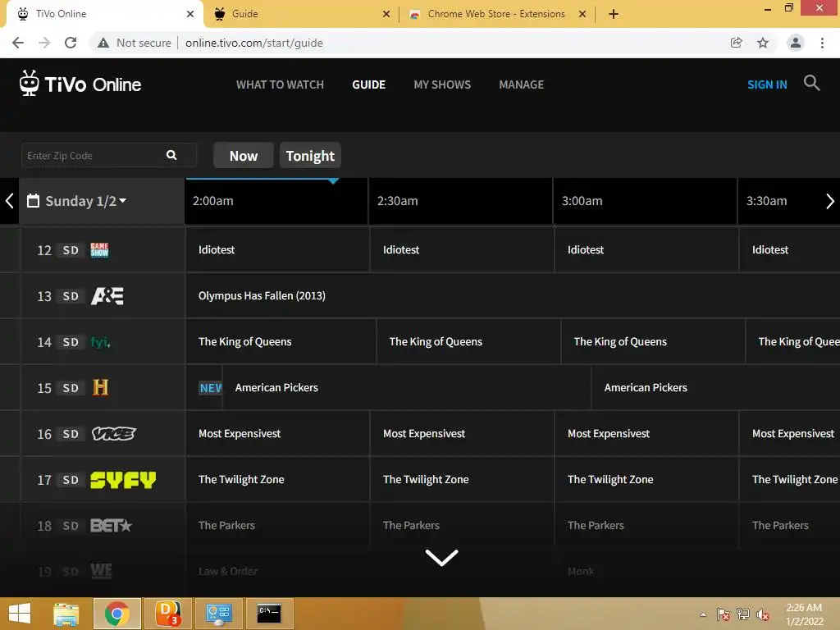This screenshot has height=630, width=840.
Task: Open 2:30am The King of Queens
Action: click(468, 342)
